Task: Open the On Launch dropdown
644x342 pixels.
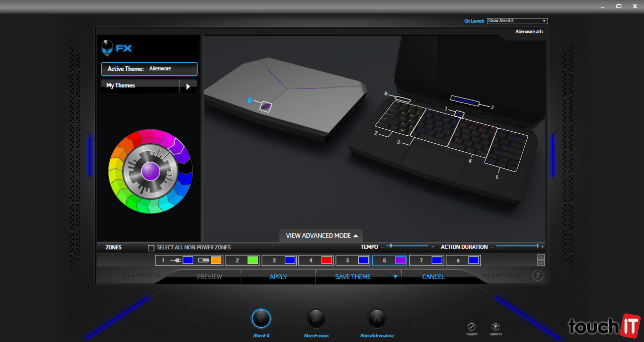Action: pyautogui.click(x=517, y=21)
